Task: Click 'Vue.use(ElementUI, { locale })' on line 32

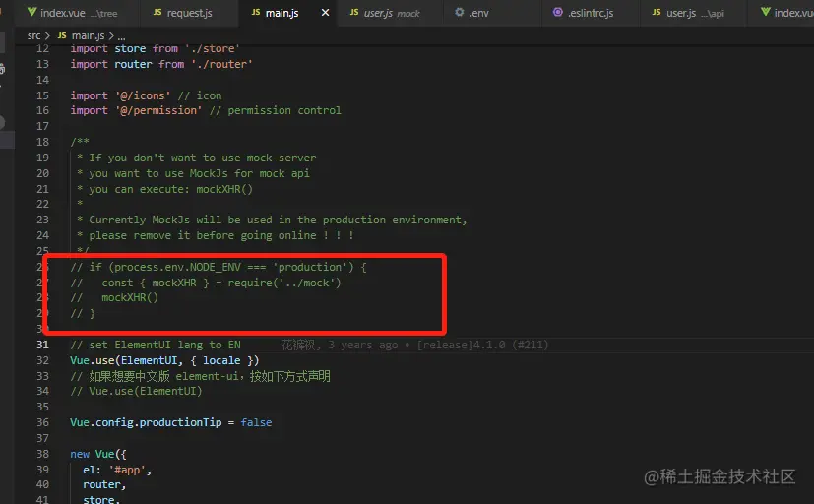Action: click(164, 360)
